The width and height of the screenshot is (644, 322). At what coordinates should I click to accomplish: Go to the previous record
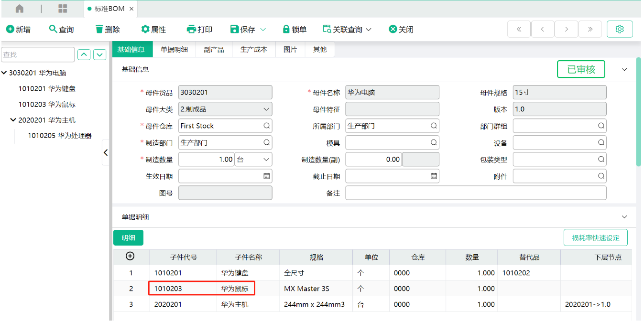(543, 29)
